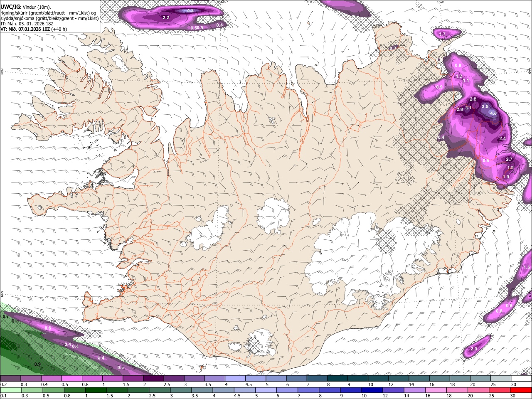Click the Mýrdalsjökull glacier near the south coast
This screenshot has width=532, height=399.
tap(260, 343)
